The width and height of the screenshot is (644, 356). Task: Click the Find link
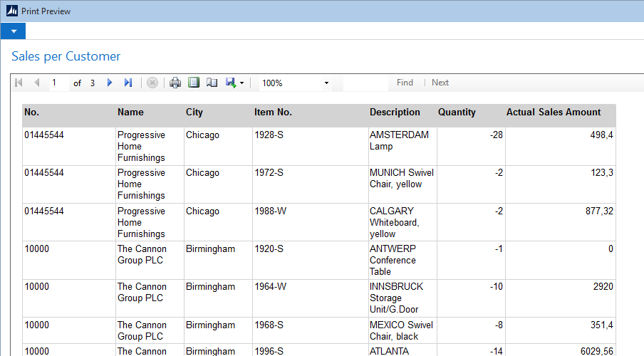click(x=405, y=83)
